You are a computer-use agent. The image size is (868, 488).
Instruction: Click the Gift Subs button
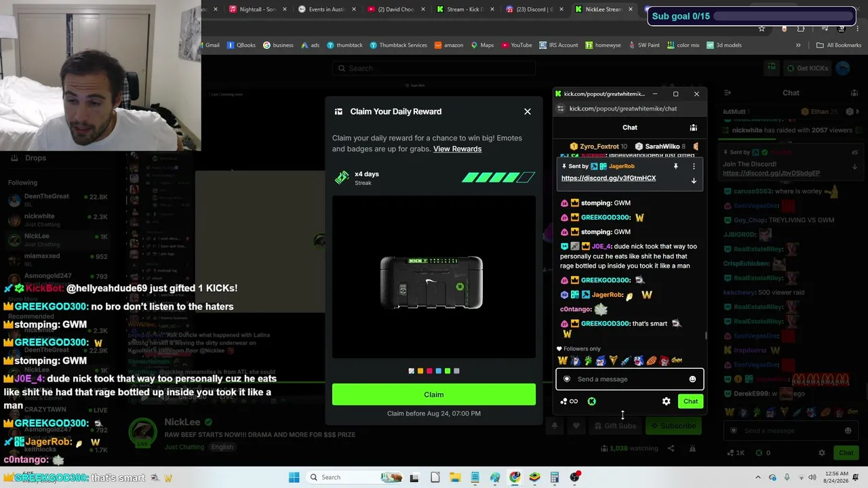[x=614, y=426]
